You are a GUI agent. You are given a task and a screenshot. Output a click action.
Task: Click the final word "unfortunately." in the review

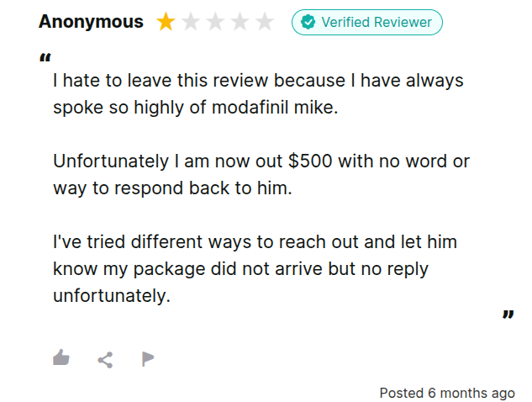112,296
